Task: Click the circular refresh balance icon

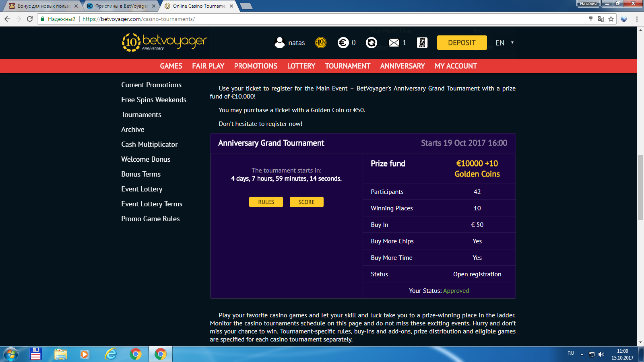Action: click(371, 43)
